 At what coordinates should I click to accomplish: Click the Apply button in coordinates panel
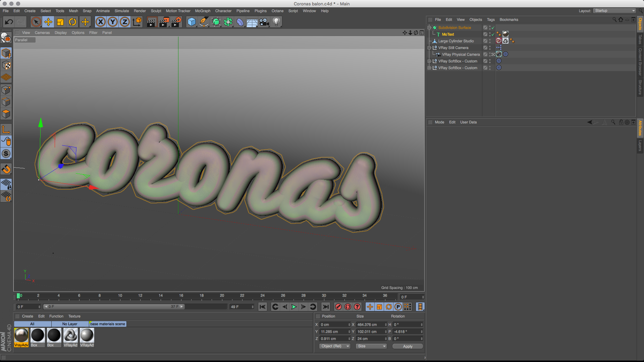point(408,346)
